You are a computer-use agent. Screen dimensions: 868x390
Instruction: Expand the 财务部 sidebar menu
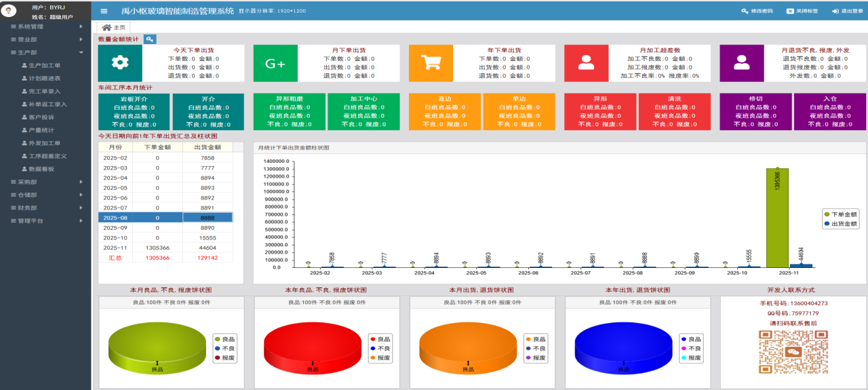click(45, 208)
